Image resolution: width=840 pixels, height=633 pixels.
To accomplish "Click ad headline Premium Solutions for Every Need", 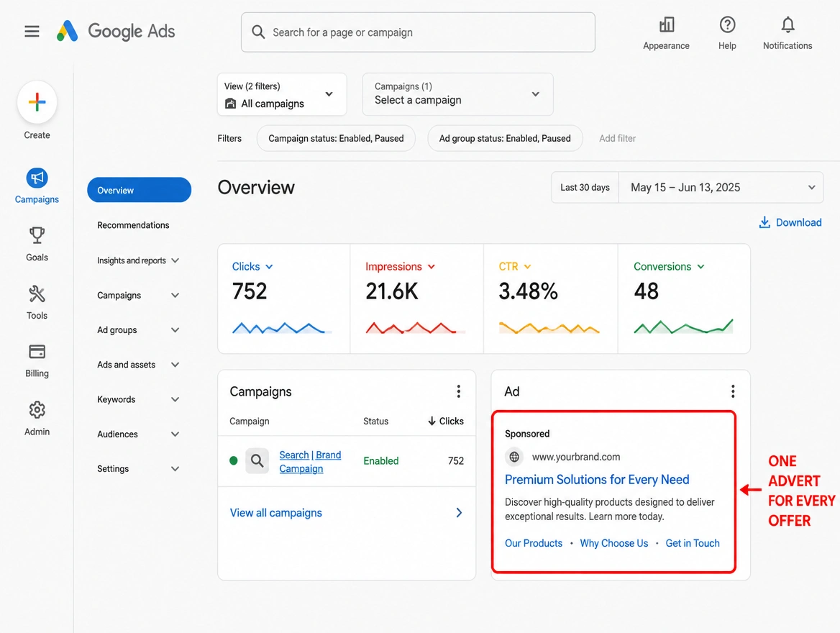I will [597, 480].
